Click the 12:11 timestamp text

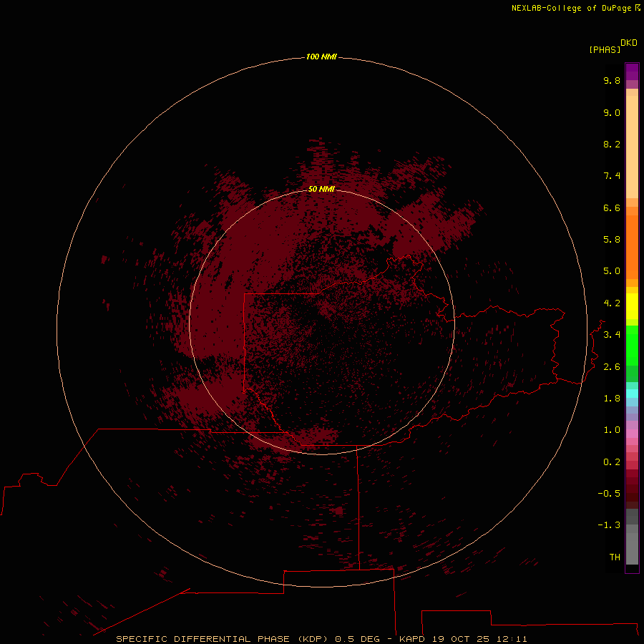coord(512,639)
